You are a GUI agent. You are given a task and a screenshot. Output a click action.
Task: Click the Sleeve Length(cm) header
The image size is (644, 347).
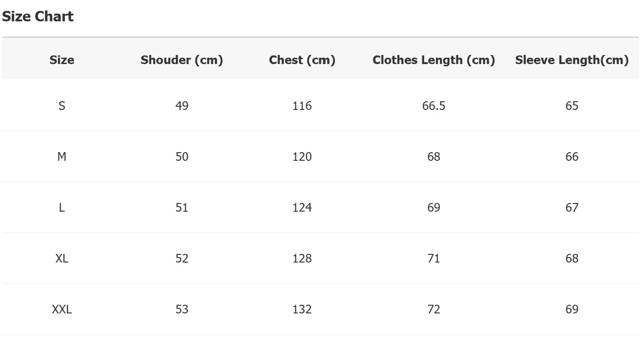(572, 60)
